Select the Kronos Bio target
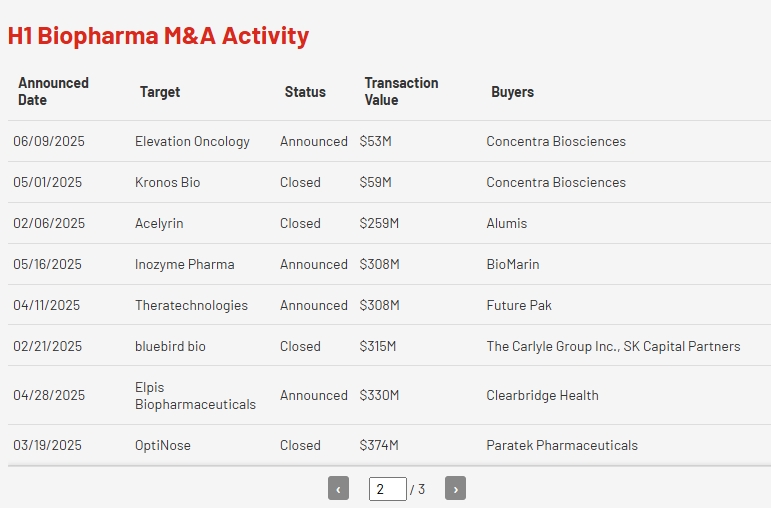771x508 pixels. coord(172,182)
